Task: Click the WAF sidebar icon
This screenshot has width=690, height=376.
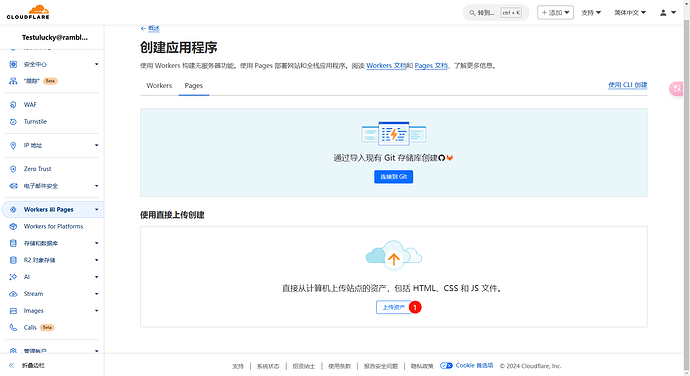Action: coord(13,105)
